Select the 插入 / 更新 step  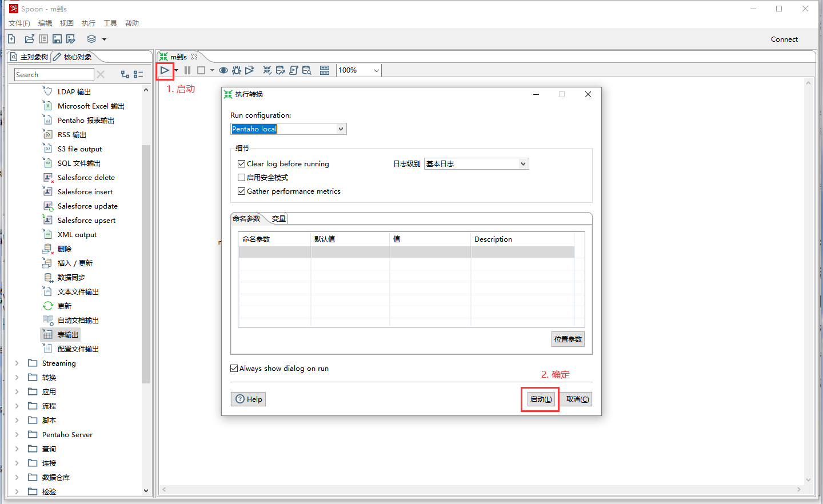[75, 263]
